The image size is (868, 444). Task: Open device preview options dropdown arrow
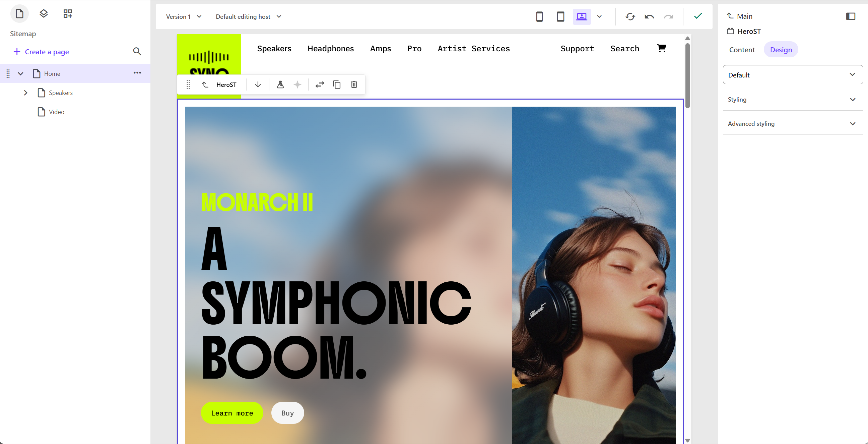click(x=599, y=16)
